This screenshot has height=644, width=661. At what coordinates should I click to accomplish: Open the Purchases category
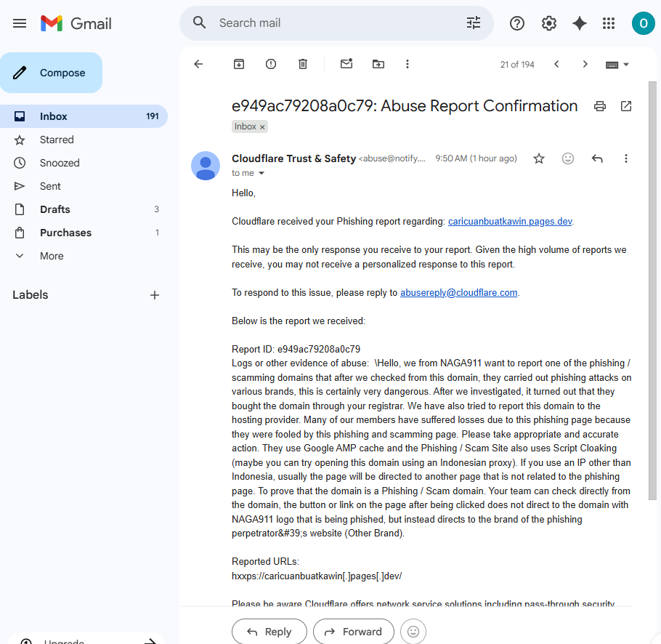click(84, 233)
